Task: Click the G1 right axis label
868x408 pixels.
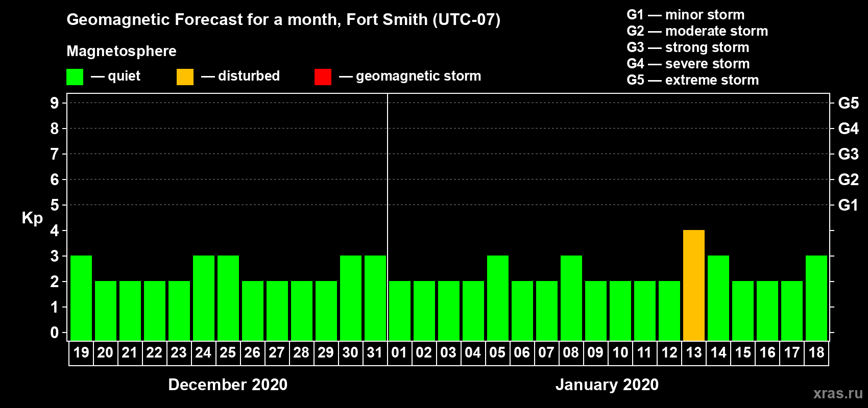Action: pos(849,205)
